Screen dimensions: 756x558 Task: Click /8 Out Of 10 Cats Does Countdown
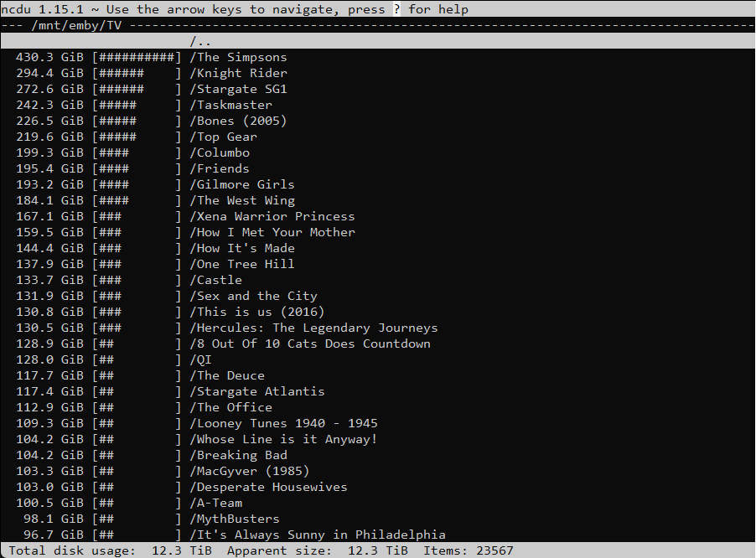(377, 344)
